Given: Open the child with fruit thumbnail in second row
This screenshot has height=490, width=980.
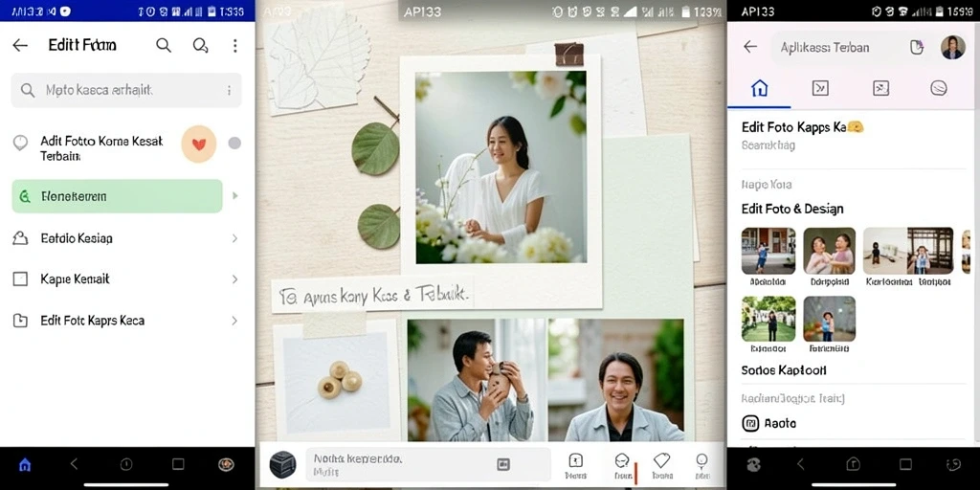Looking at the screenshot, I should click(x=830, y=319).
